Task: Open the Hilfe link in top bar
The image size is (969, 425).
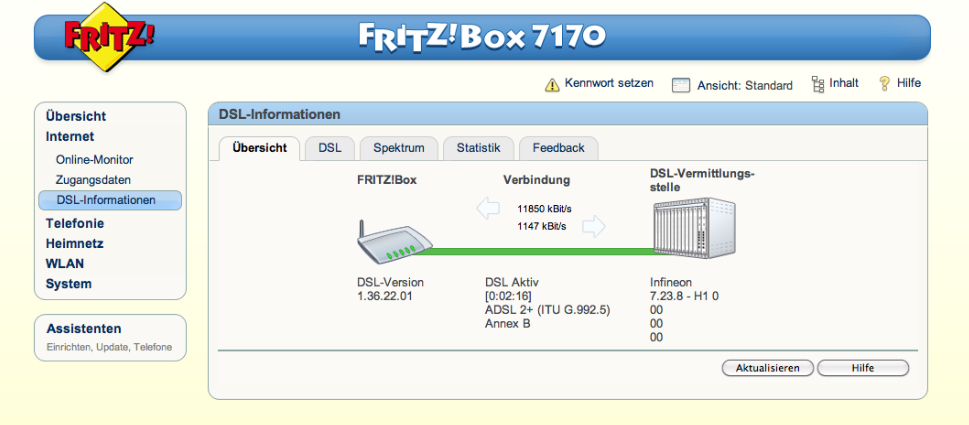Action: (x=908, y=83)
